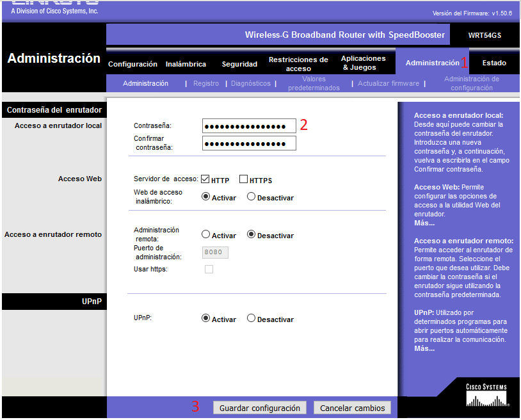Open Restricciones de acceso tab
Screen dimensions: 521x420
(x=298, y=64)
